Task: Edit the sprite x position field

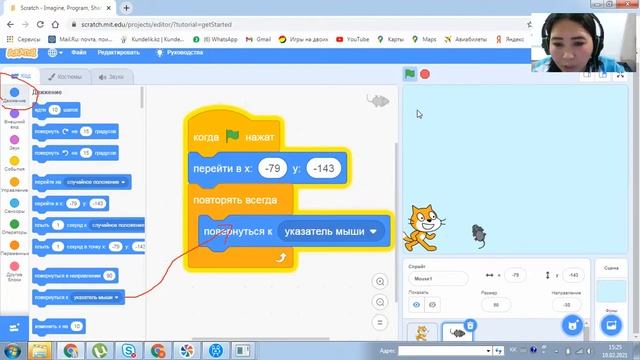Action: [515, 275]
